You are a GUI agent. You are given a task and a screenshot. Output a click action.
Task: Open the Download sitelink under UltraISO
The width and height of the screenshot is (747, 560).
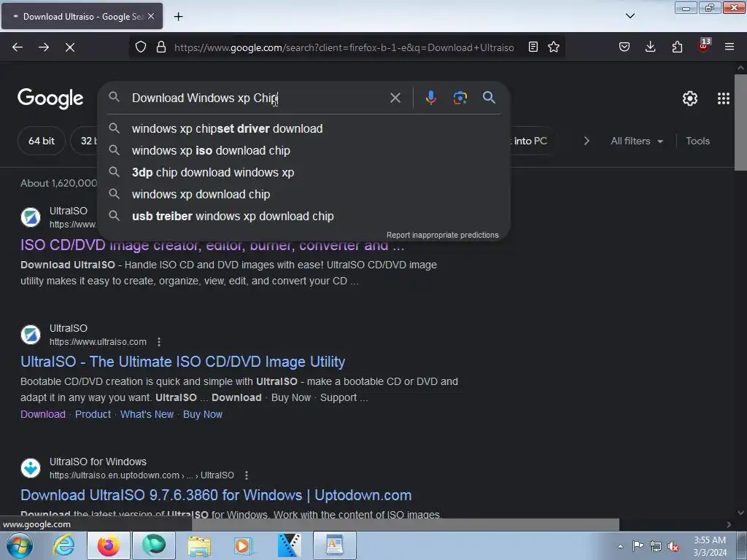[x=43, y=414]
